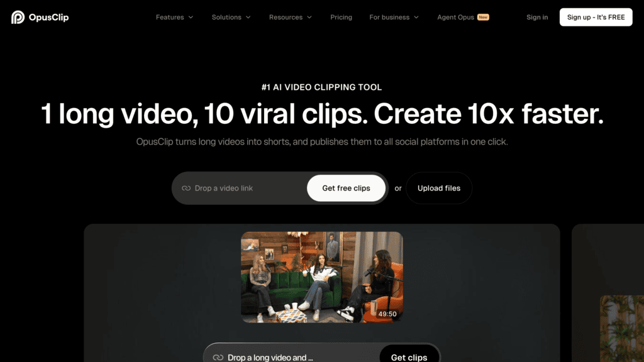The height and width of the screenshot is (362, 644).
Task: Open the For business dropdown
Action: [x=394, y=17]
